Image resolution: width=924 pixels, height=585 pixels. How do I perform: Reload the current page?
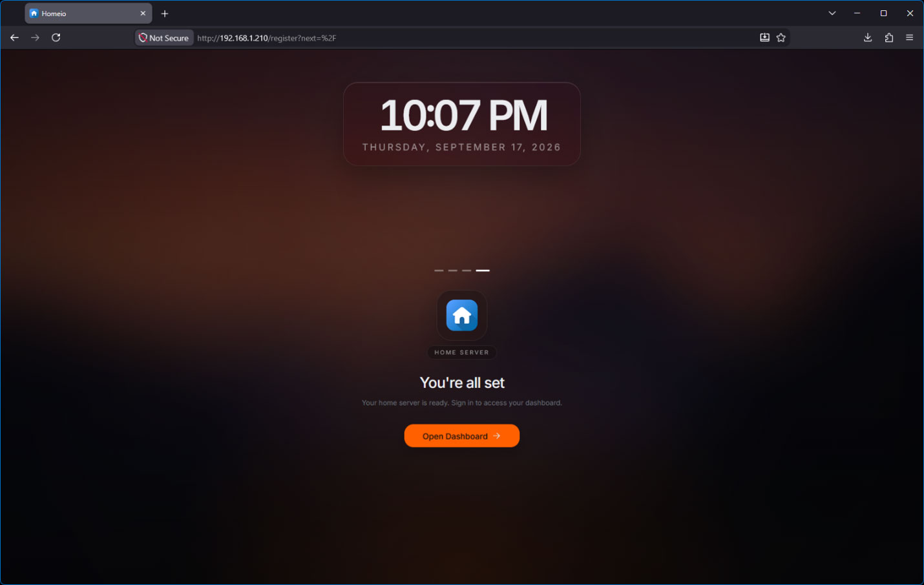point(56,37)
